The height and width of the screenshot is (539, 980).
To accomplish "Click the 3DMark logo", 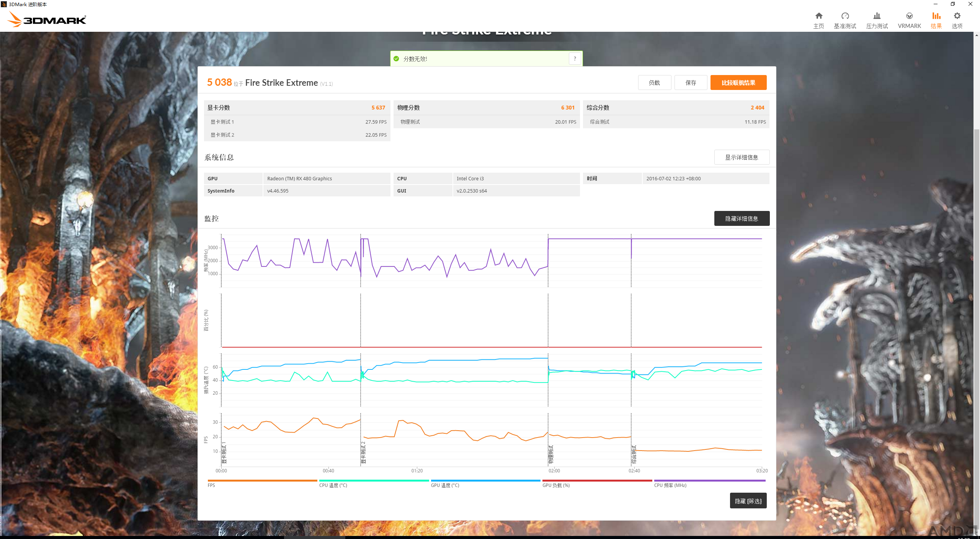I will [47, 19].
